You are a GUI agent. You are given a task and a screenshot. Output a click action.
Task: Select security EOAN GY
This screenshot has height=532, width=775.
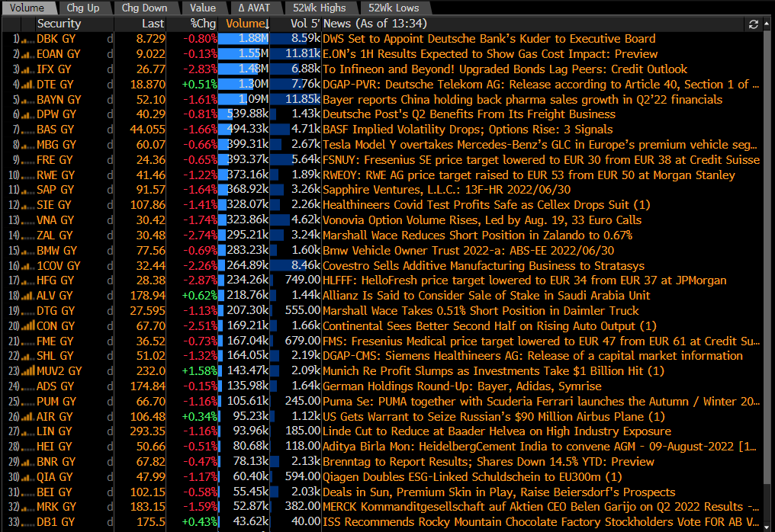(58, 54)
